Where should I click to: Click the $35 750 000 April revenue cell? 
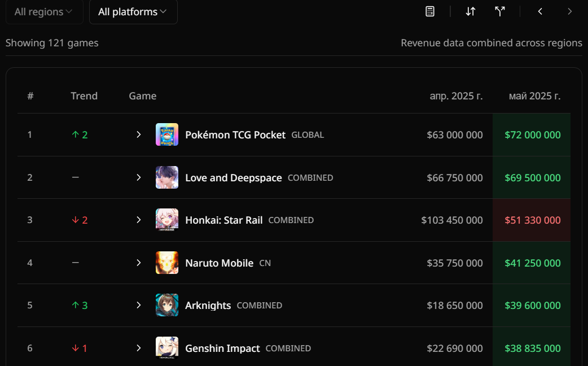(x=454, y=263)
